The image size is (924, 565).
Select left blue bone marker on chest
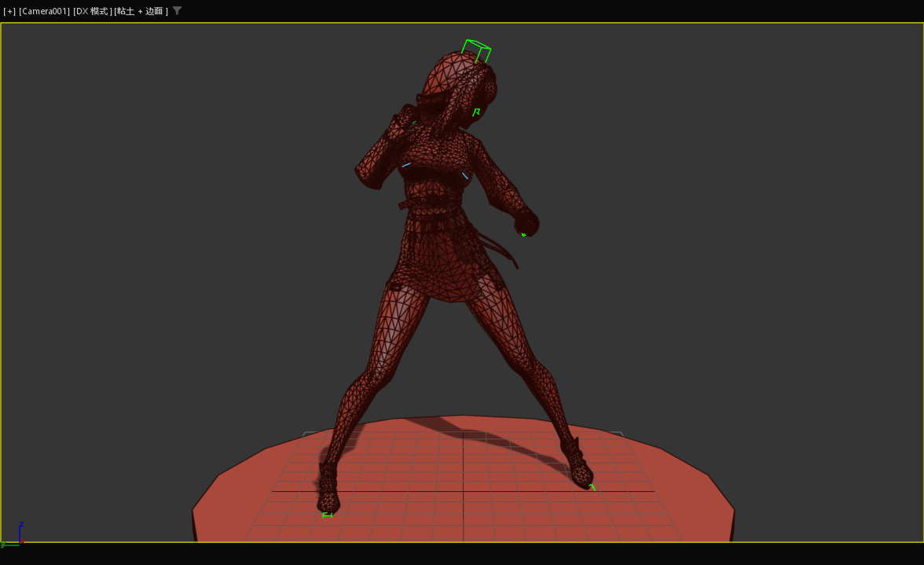point(406,165)
